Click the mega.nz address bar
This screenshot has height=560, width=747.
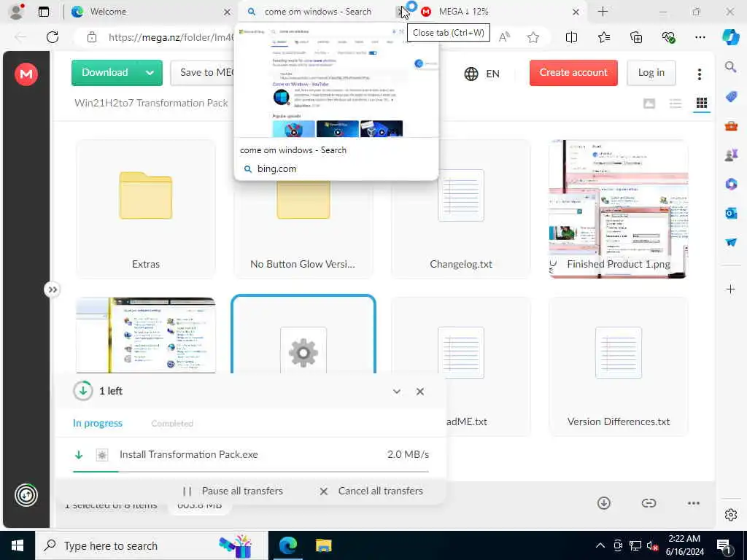(x=171, y=37)
